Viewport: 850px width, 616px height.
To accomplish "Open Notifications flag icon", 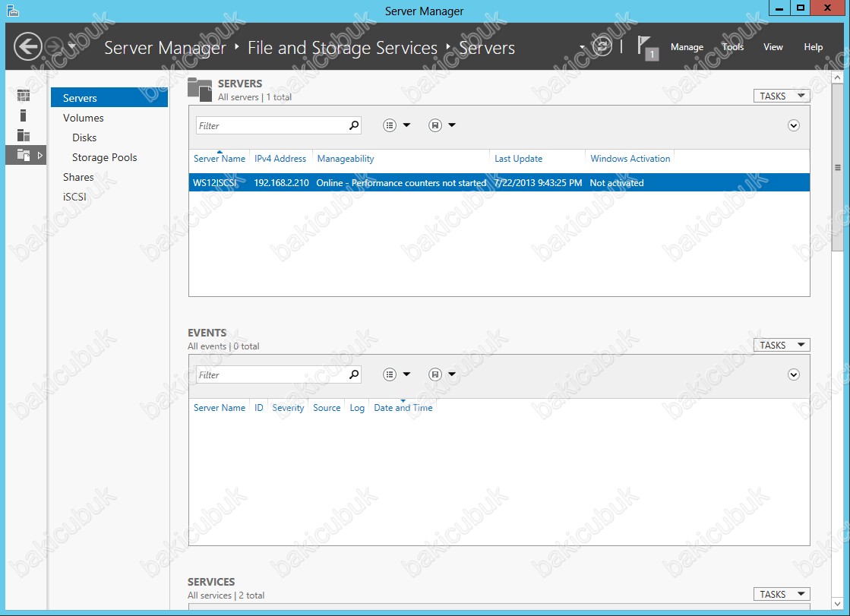I will [x=647, y=48].
